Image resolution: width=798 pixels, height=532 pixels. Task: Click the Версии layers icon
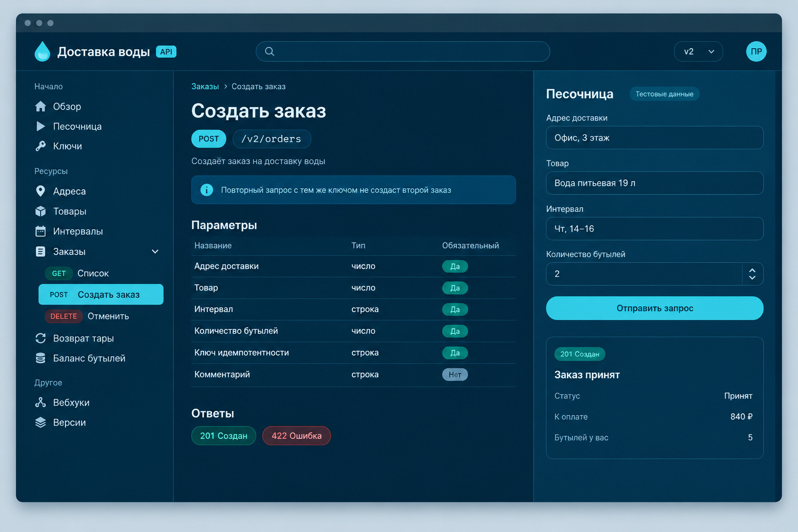coord(41,422)
